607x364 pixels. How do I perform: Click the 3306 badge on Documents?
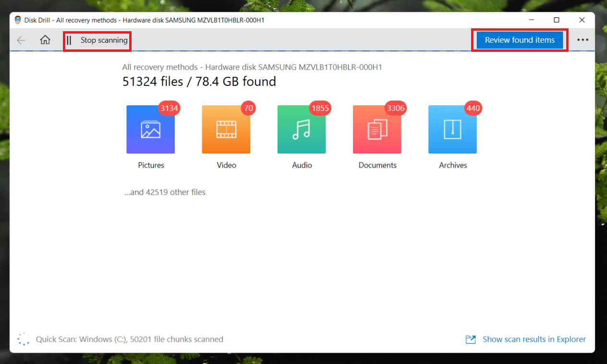coord(396,108)
